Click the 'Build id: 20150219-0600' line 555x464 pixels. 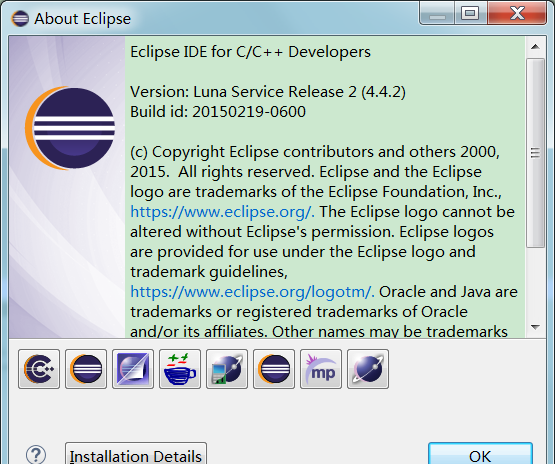218,112
